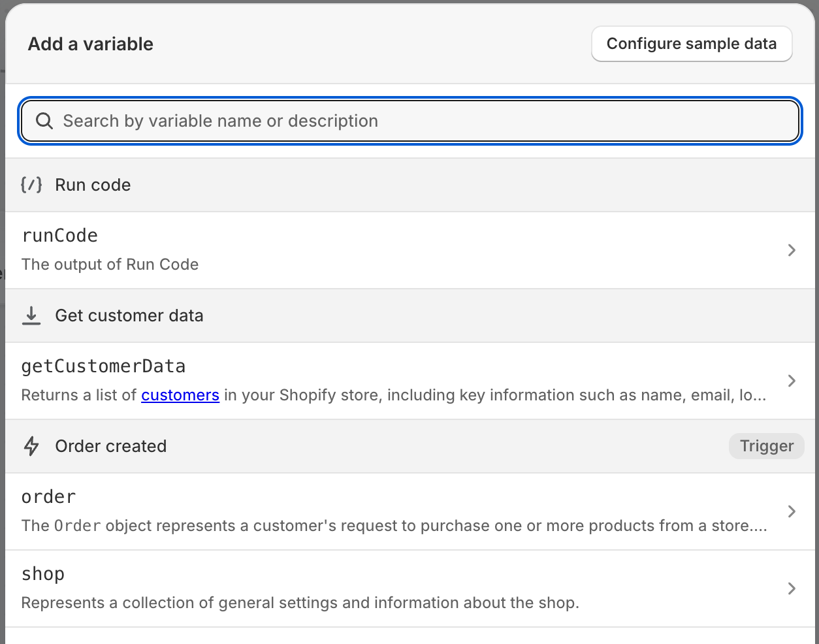Click the Trigger badge
Screen dimensions: 819x644
coord(767,446)
